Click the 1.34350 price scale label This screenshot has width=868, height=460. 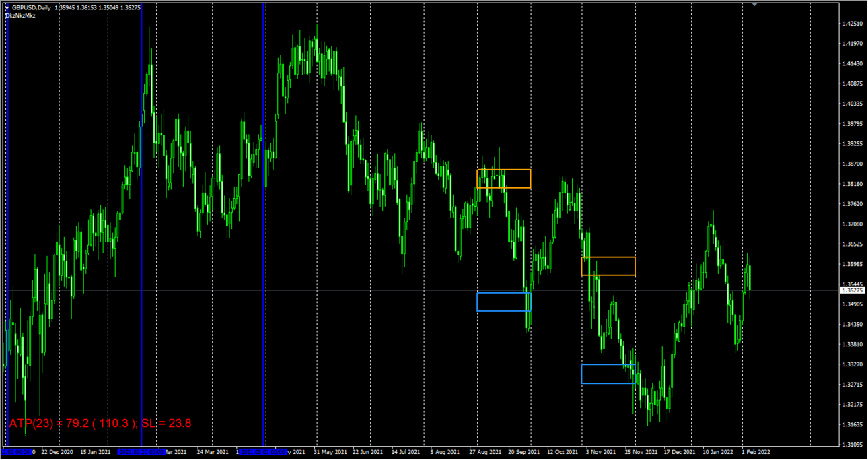point(853,324)
